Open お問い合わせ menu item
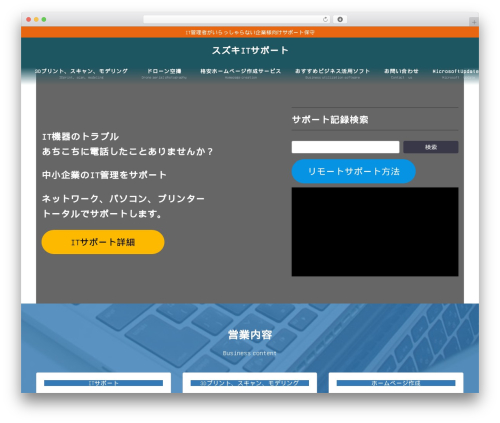This screenshot has height=423, width=500. click(x=401, y=73)
